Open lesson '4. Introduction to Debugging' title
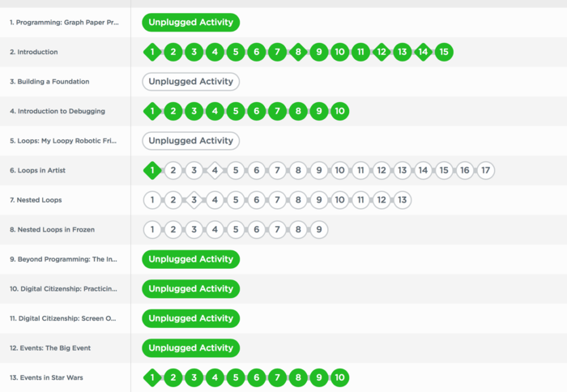This screenshot has height=392, width=567. 57,112
